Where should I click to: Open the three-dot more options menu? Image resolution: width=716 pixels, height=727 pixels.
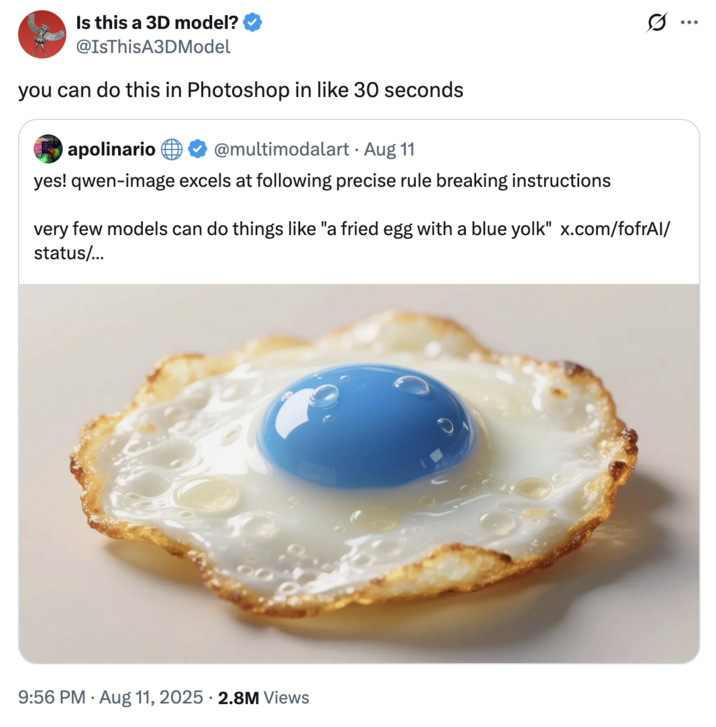689,22
